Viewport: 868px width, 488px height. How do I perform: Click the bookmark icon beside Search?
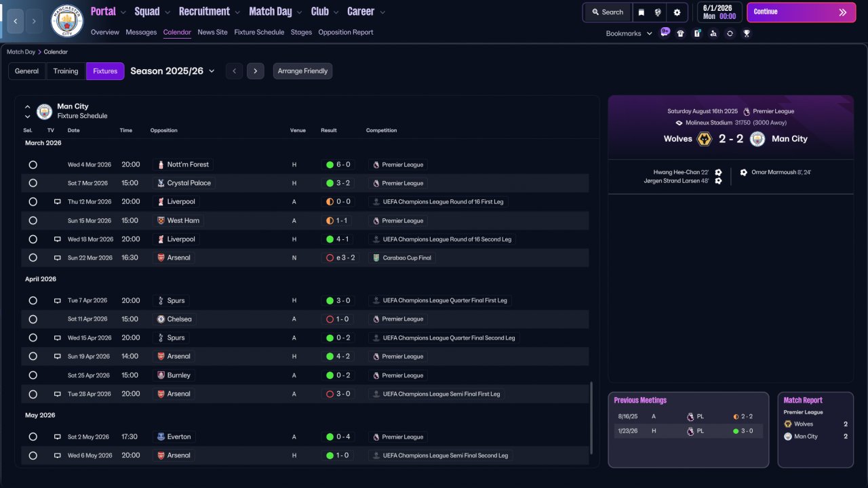(641, 12)
